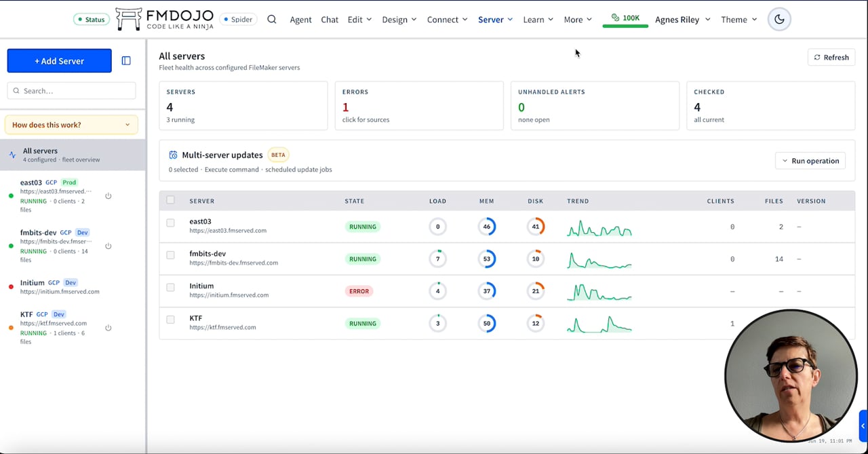868x454 pixels.
Task: Click the blue side handle at right edge
Action: click(x=863, y=426)
